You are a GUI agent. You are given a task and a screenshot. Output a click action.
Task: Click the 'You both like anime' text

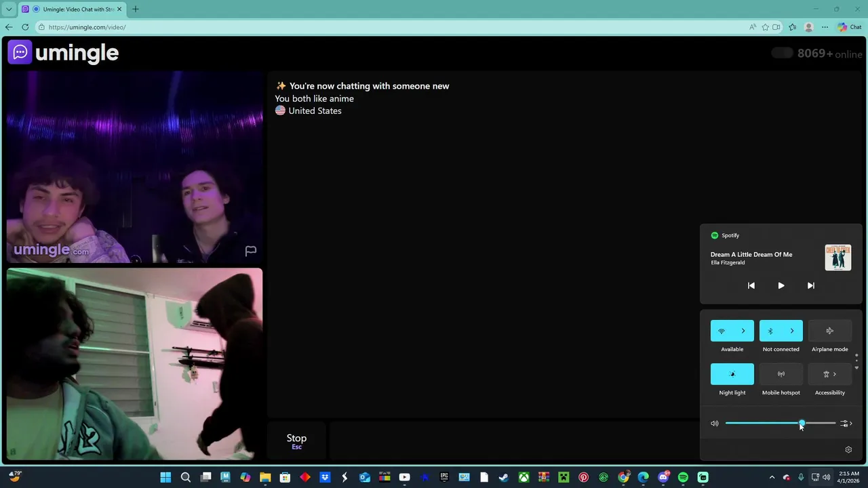point(314,98)
